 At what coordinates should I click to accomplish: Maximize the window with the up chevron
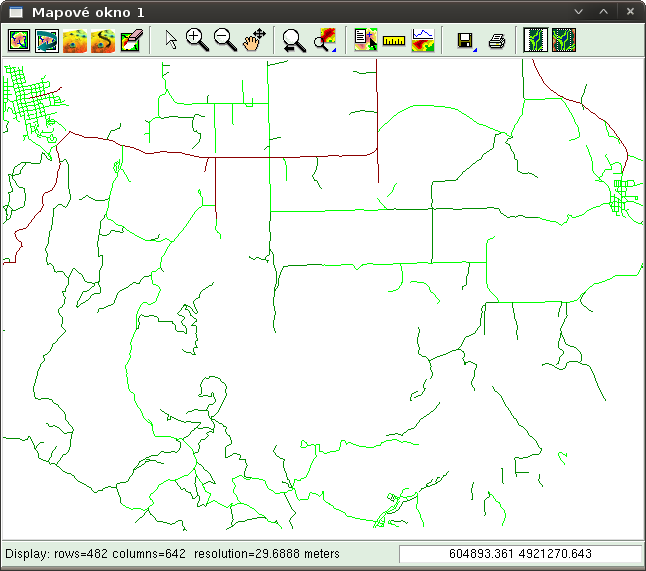pos(604,12)
